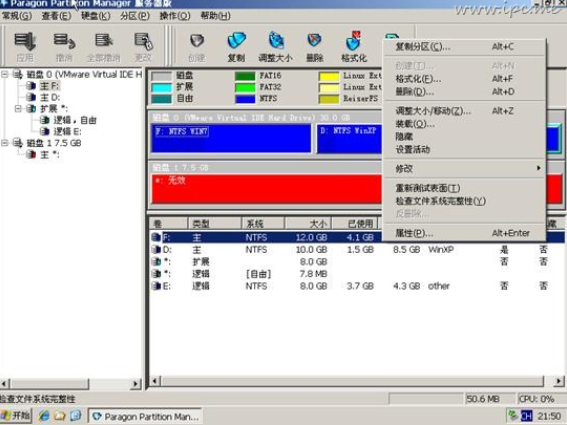Choose 删除(D)... in context menu
The image size is (567, 425).
coord(464,92)
